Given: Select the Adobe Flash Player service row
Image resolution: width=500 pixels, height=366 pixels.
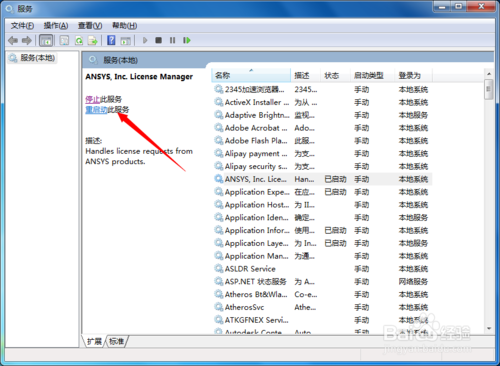Looking at the screenshot, I should click(322, 141).
